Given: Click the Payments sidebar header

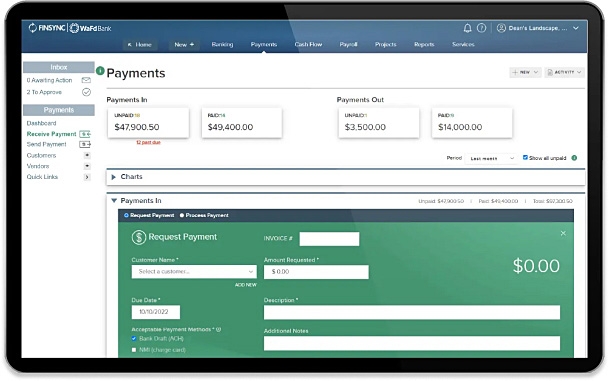Looking at the screenshot, I should coord(59,110).
